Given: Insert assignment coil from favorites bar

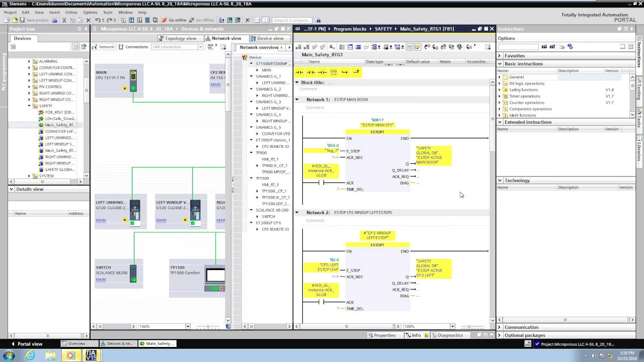Looking at the screenshot, I should click(322, 72).
